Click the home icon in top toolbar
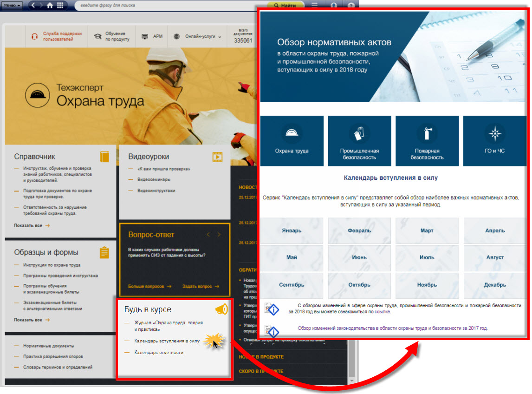 pos(50,6)
